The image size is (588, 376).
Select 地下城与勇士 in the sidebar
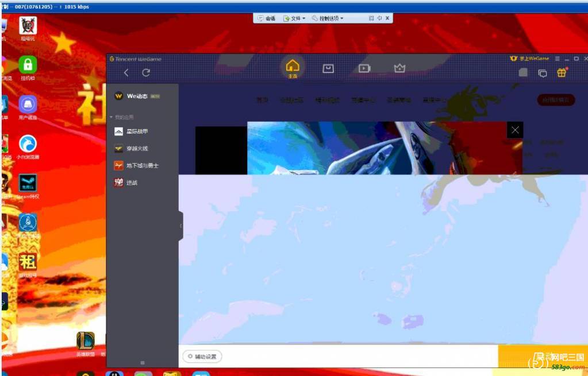click(x=142, y=165)
